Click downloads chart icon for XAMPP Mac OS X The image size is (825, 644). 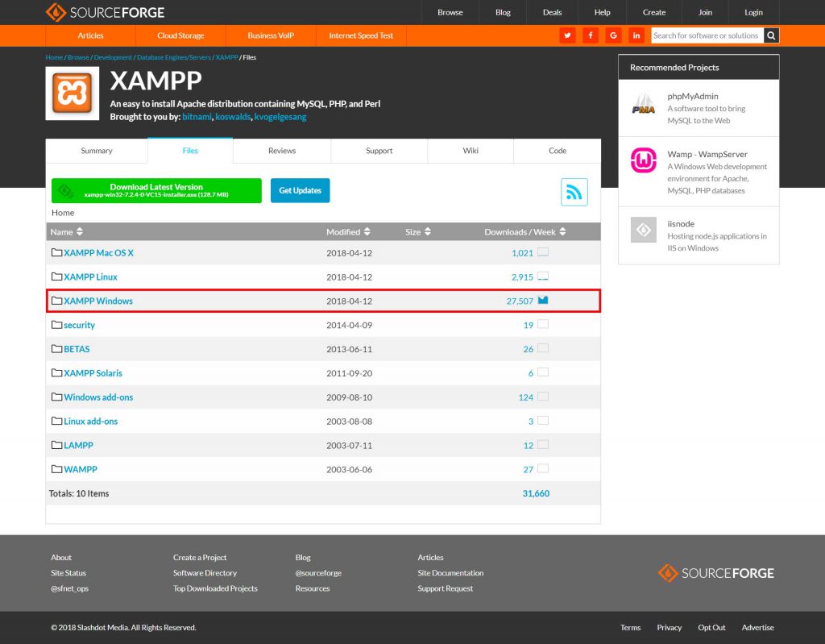(543, 252)
